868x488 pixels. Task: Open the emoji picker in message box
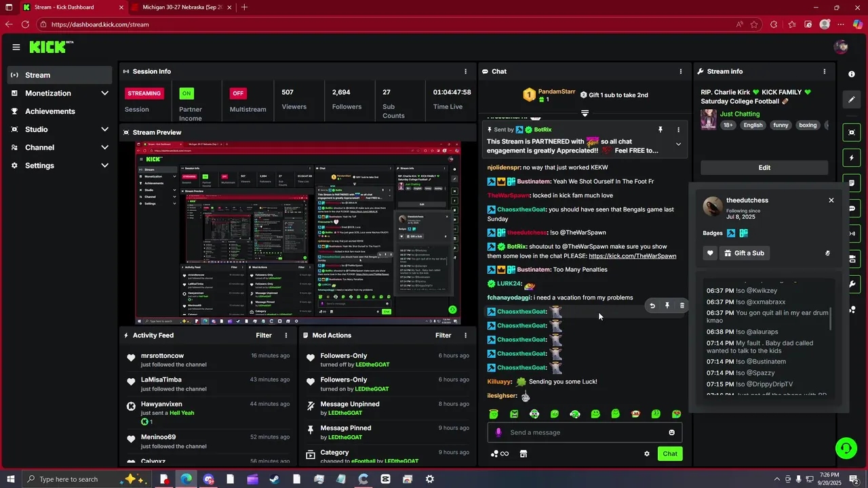[672, 432]
